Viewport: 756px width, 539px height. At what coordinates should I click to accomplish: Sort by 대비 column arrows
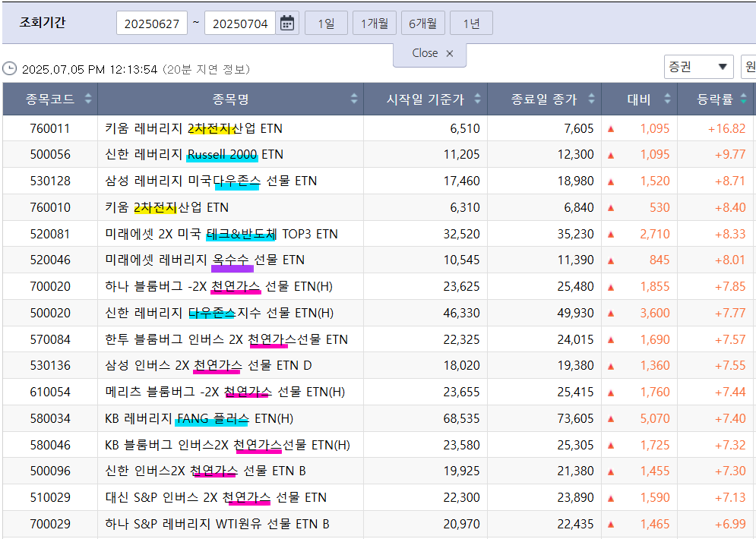(668, 99)
